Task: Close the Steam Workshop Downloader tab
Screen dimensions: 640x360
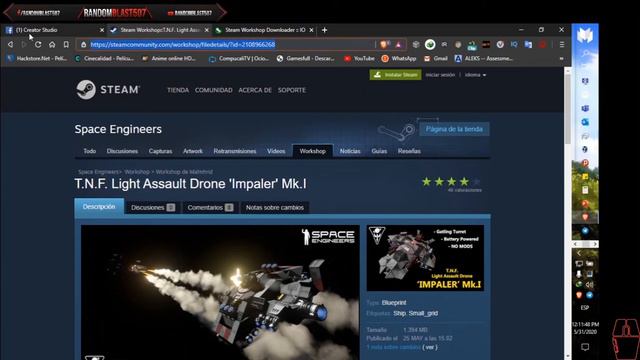Action: tap(311, 30)
